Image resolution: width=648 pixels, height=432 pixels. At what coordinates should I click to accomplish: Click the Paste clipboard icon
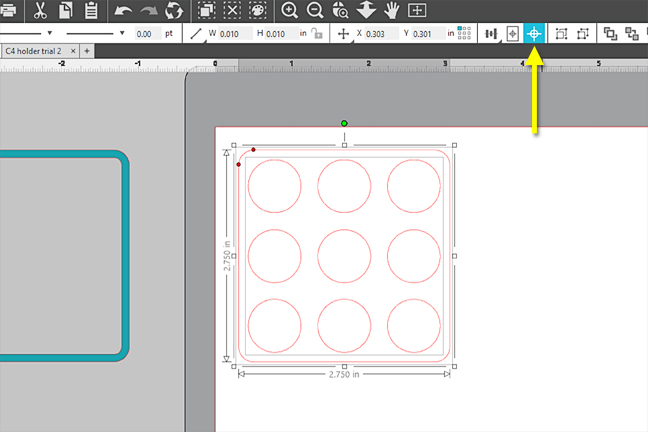[x=91, y=11]
